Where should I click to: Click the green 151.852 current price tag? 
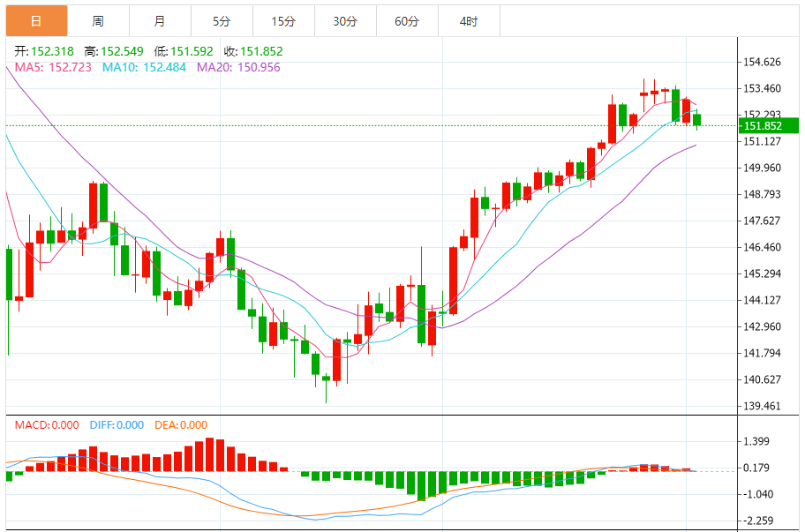[769, 126]
